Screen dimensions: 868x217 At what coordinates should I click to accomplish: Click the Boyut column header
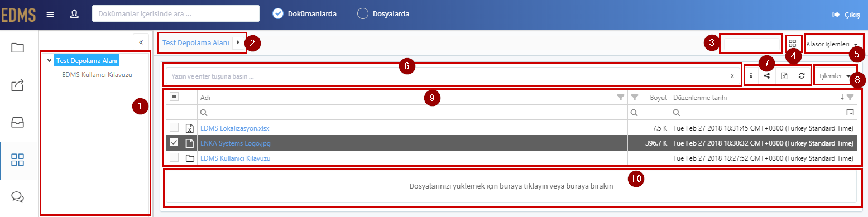[x=649, y=97]
